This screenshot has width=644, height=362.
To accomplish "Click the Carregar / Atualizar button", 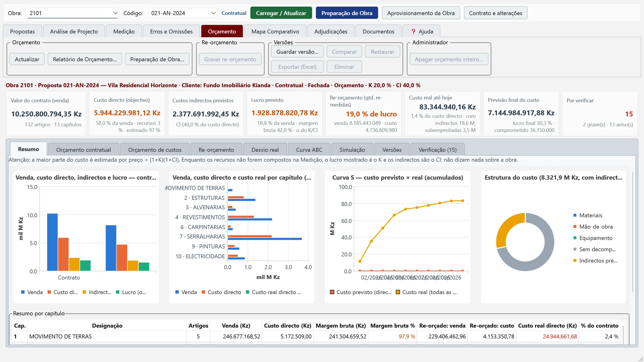I will [x=281, y=13].
